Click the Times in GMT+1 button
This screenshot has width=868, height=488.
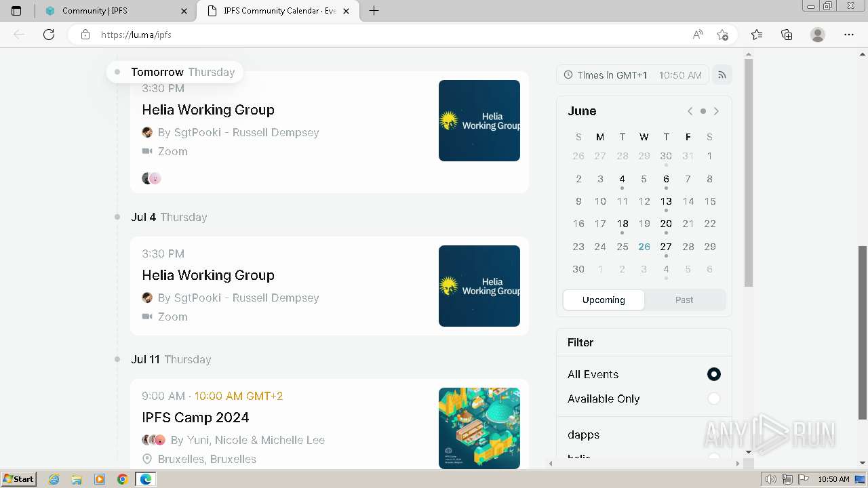click(x=633, y=75)
